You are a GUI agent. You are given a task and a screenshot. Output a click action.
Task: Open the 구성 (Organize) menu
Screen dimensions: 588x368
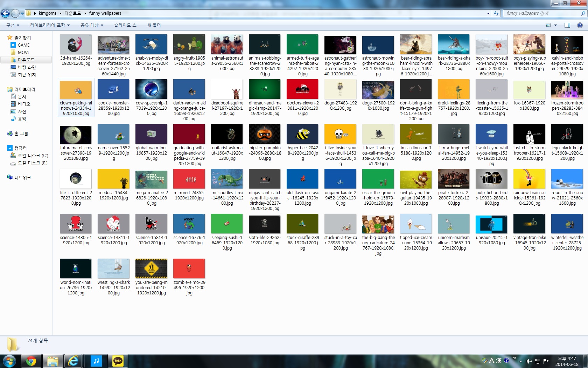pos(13,25)
